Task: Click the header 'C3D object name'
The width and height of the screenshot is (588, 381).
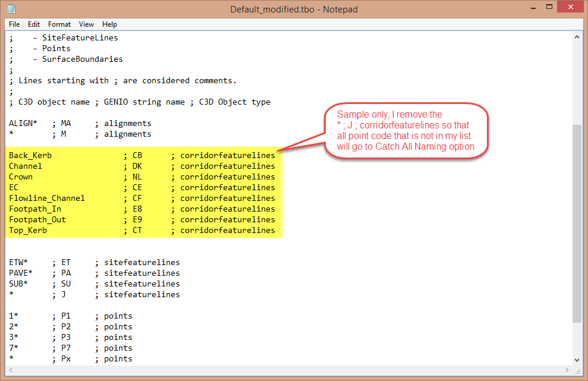Action: 54,102
